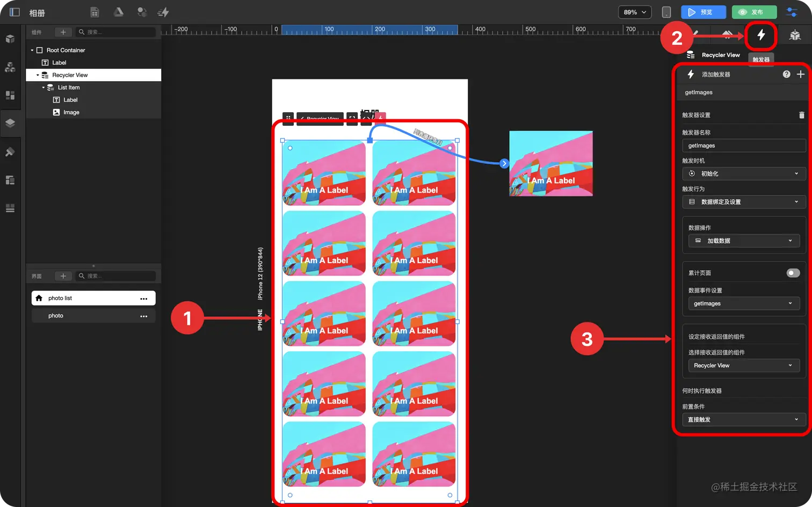812x507 pixels.
Task: Add a new trigger with plus icon
Action: pyautogui.click(x=800, y=74)
